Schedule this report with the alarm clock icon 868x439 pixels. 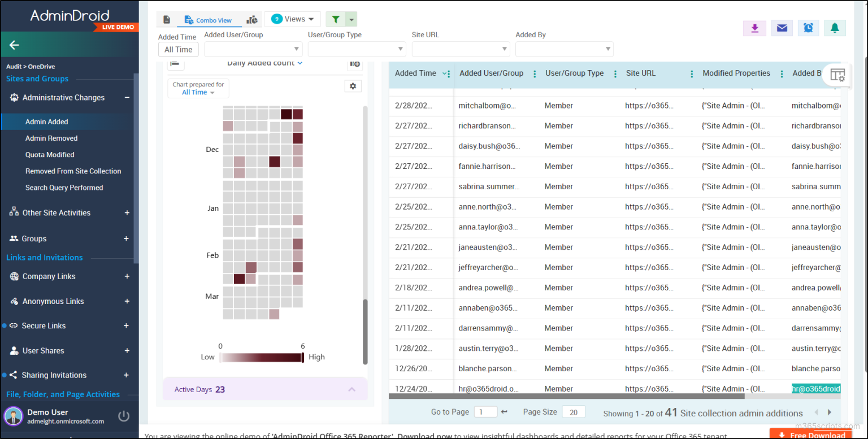coord(808,27)
